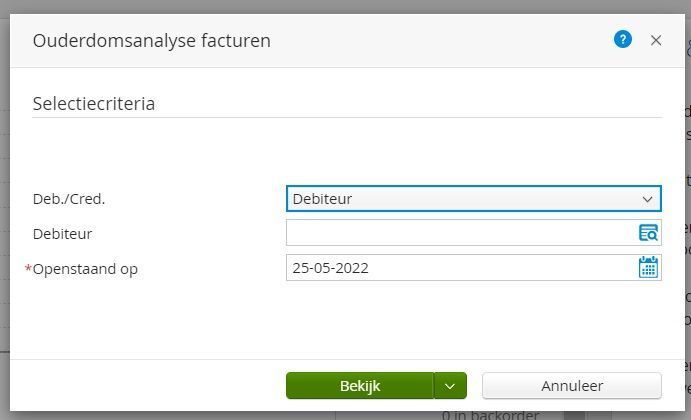Click the red required asterisk marker

coord(28,269)
